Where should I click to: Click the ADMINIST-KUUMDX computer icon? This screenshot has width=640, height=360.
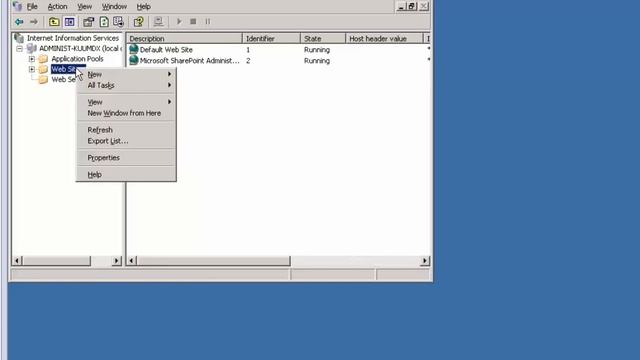click(x=31, y=48)
